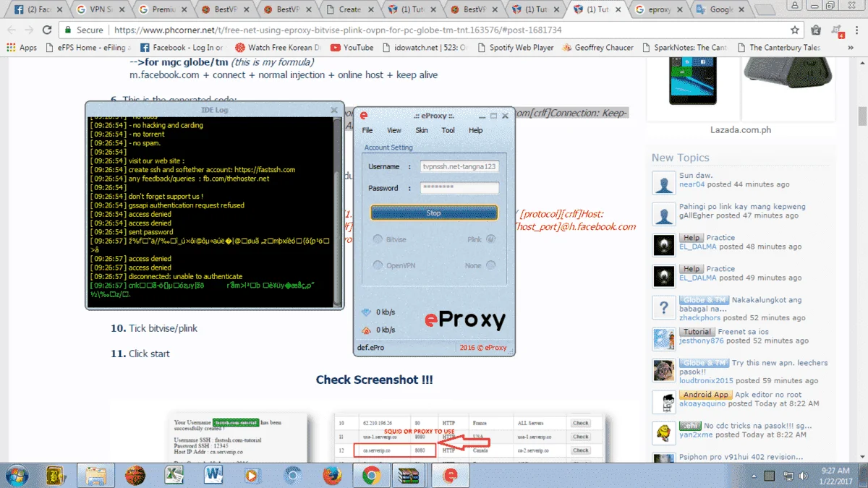Click the eProxy Password input field

tap(460, 188)
